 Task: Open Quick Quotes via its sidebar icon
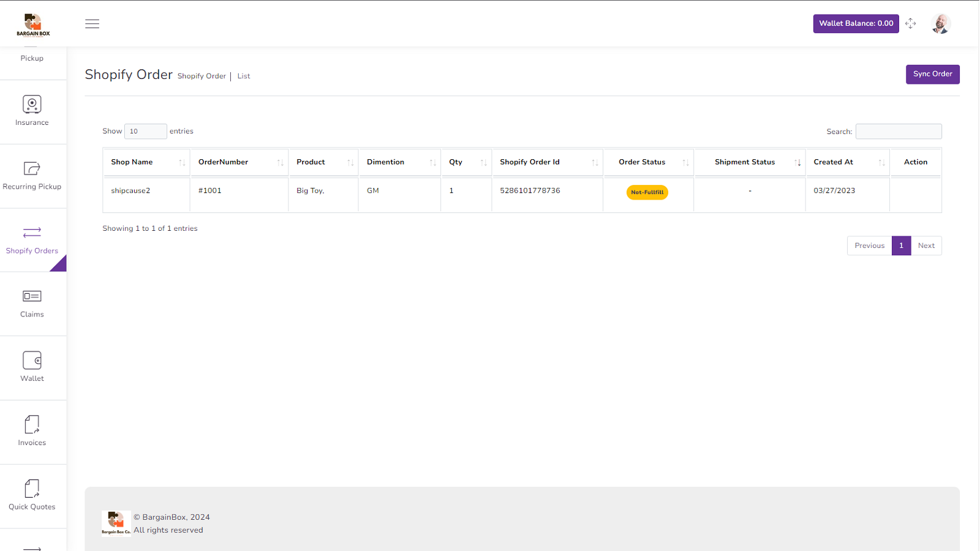point(31,489)
